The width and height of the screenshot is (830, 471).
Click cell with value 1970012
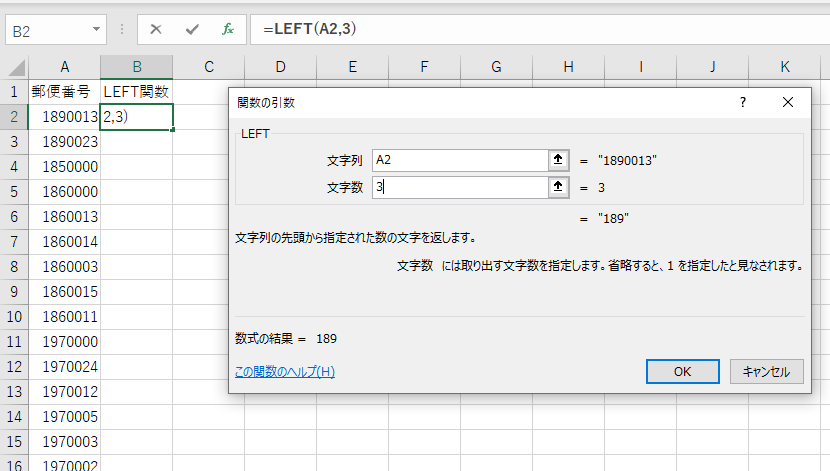pos(65,392)
